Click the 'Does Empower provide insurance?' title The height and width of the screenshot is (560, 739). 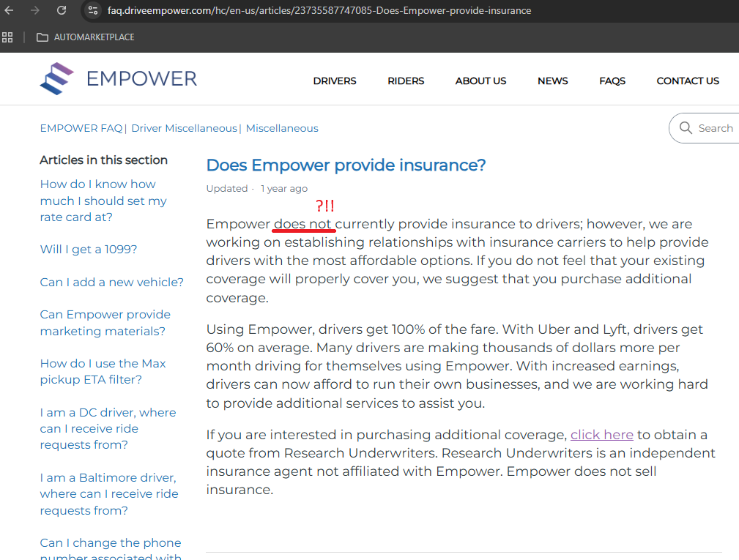pyautogui.click(x=346, y=165)
